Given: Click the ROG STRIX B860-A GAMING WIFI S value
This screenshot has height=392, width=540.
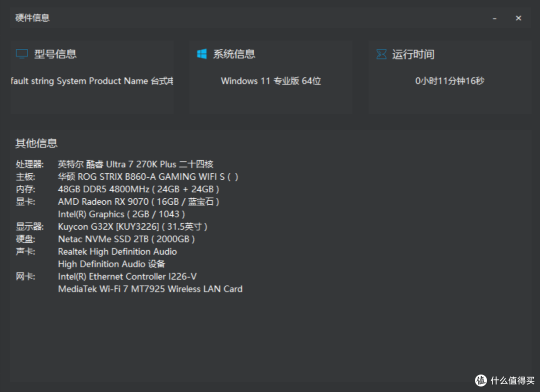Looking at the screenshot, I should tap(148, 177).
